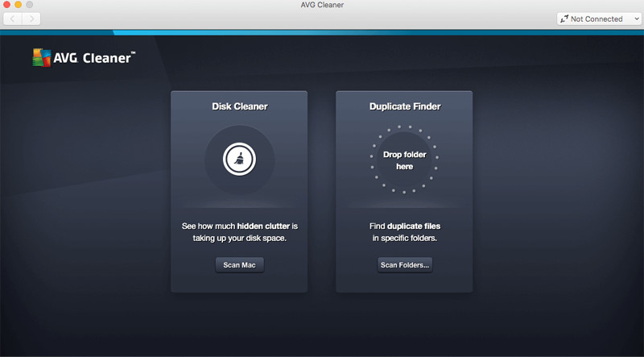Screen dimensions: 644x357
Task: Minimize the window with yellow button
Action: 20,5
